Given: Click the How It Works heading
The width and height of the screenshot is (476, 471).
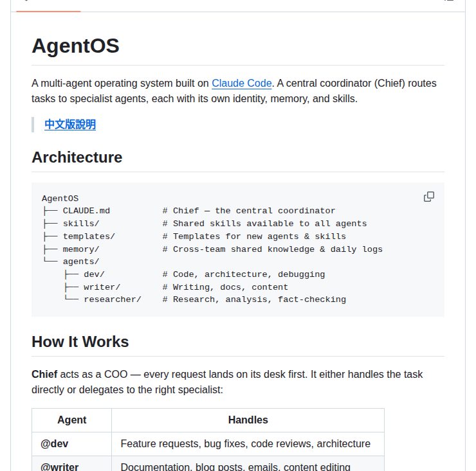Looking at the screenshot, I should click(x=80, y=341).
